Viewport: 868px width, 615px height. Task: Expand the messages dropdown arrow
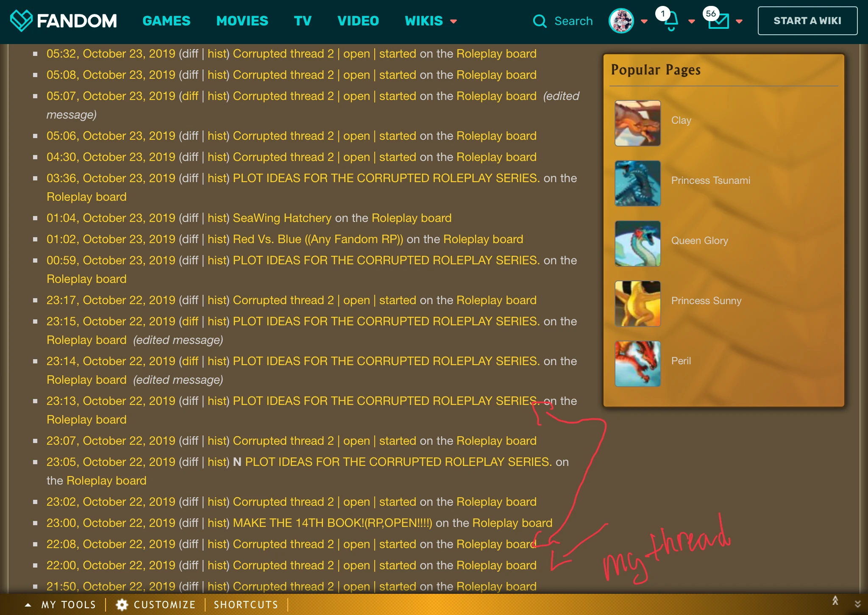[739, 21]
